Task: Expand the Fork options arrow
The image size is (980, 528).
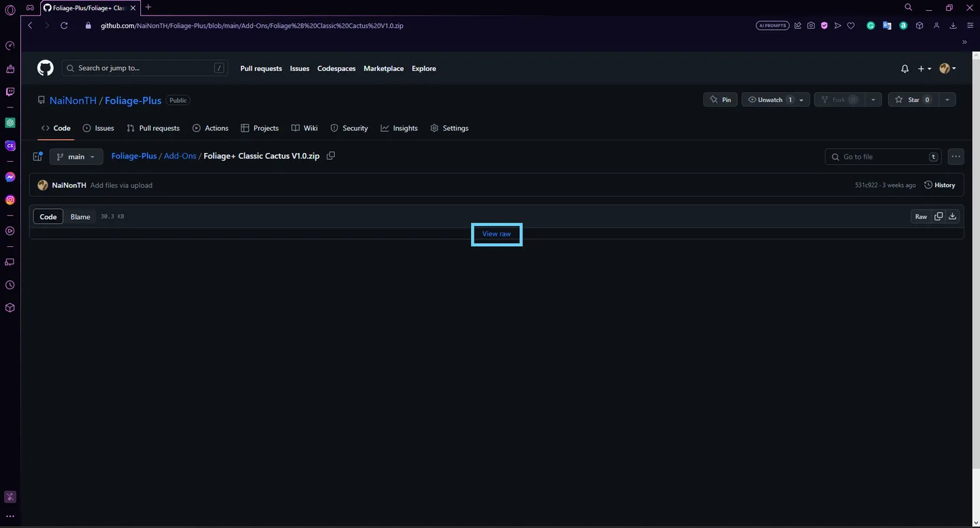Action: tap(873, 100)
